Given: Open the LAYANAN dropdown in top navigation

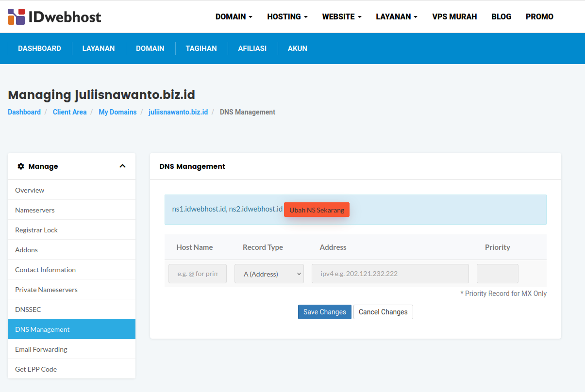Looking at the screenshot, I should coord(397,16).
